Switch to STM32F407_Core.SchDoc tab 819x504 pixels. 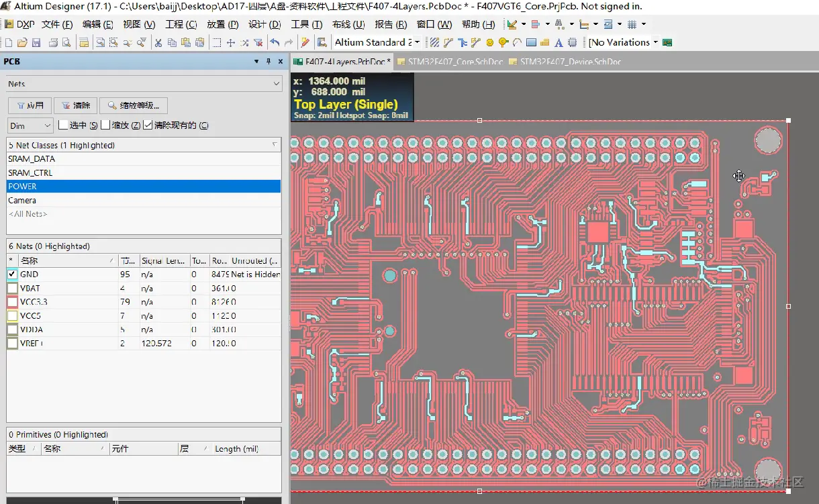click(450, 62)
